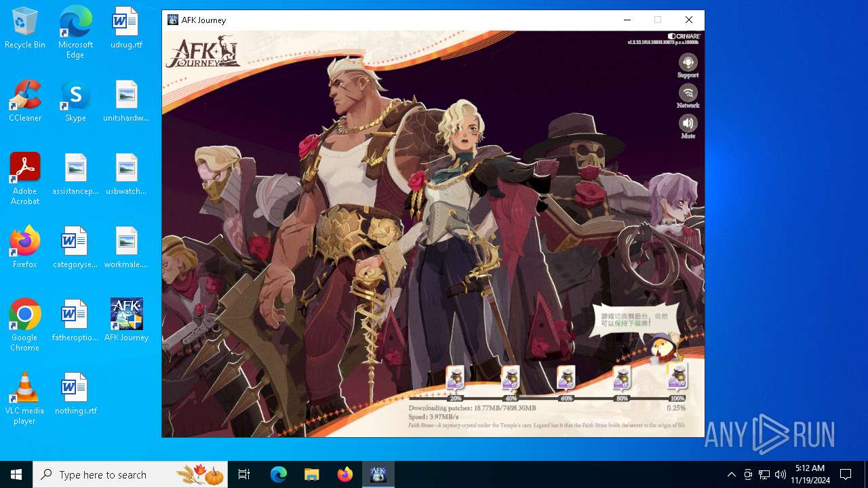The image size is (868, 488).
Task: Click the 40% reward chest icon
Action: coord(511,378)
